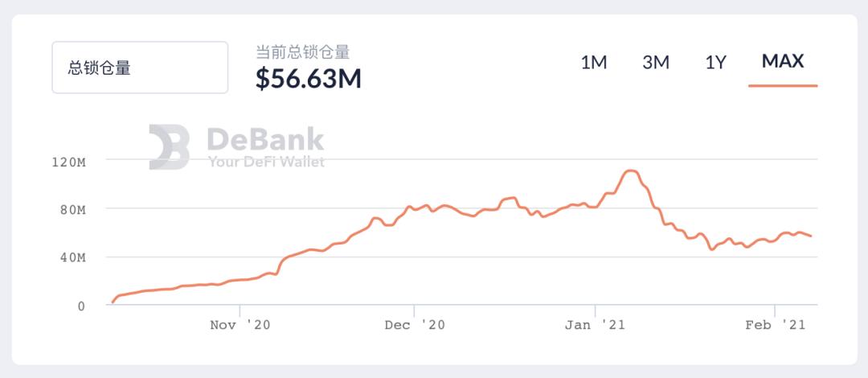This screenshot has height=378, width=868.
Task: Select the MAX time range tab
Action: click(x=783, y=61)
